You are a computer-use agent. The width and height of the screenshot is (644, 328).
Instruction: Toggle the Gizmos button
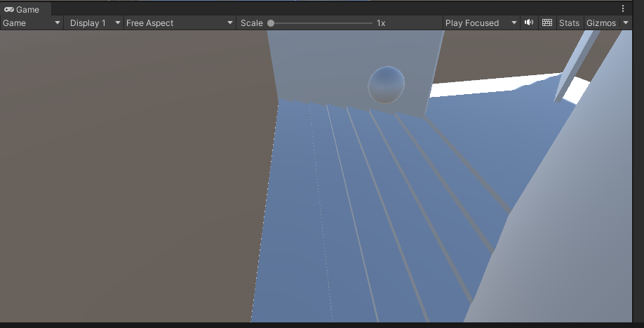[x=601, y=23]
